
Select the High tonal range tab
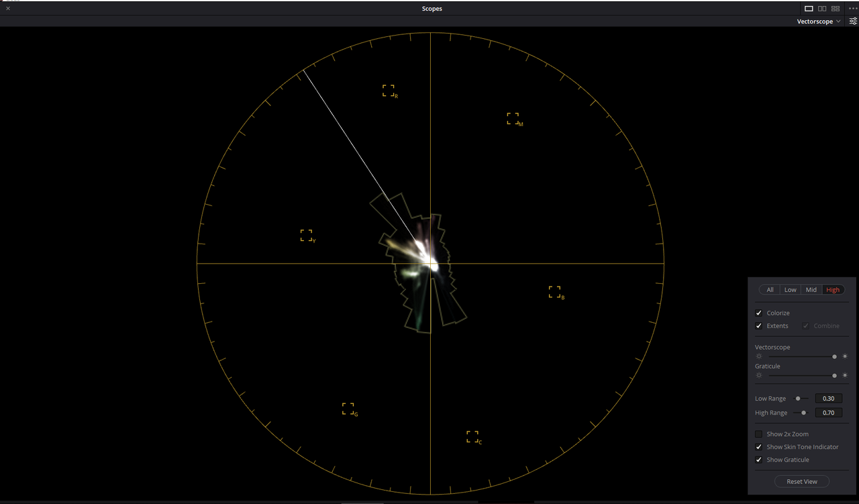833,290
